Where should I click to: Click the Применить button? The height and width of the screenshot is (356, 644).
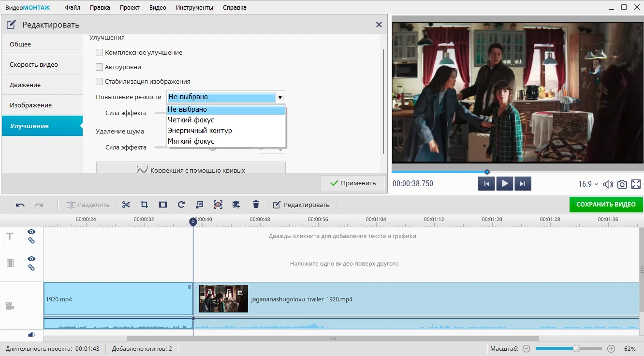pyautogui.click(x=353, y=183)
